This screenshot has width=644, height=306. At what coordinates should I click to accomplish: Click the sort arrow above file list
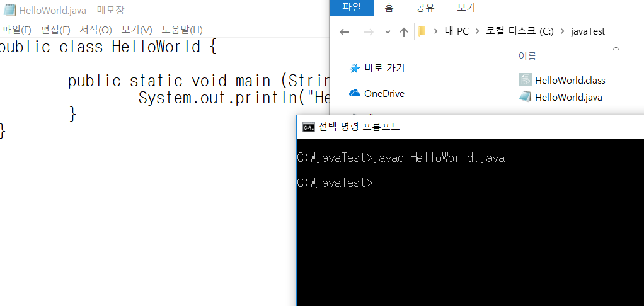click(x=616, y=49)
